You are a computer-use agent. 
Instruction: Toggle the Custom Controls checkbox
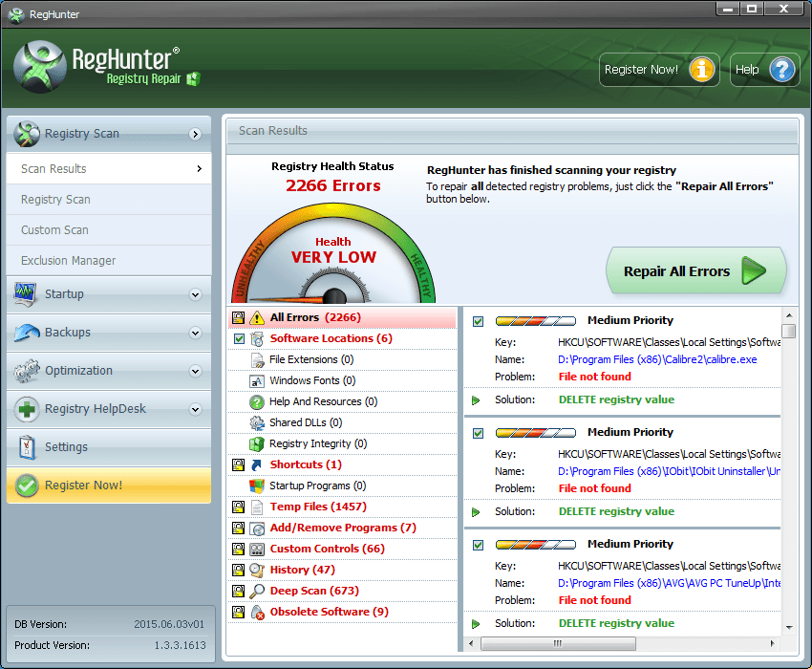click(x=238, y=550)
